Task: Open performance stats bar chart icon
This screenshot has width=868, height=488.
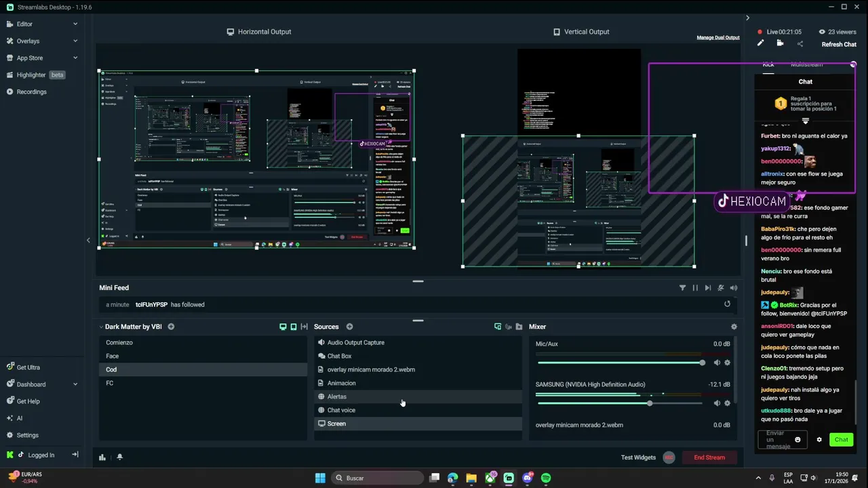Action: 102,457
